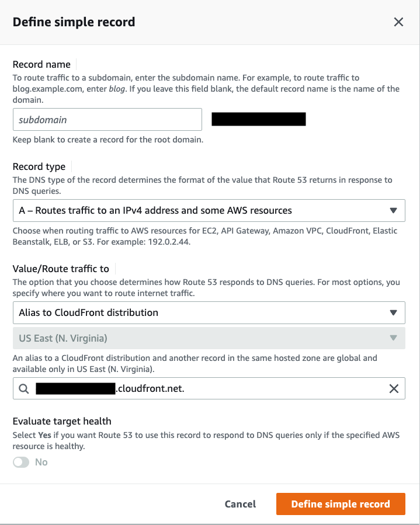Open the Record type dropdown
Image resolution: width=420 pixels, height=525 pixels.
pyautogui.click(x=209, y=210)
